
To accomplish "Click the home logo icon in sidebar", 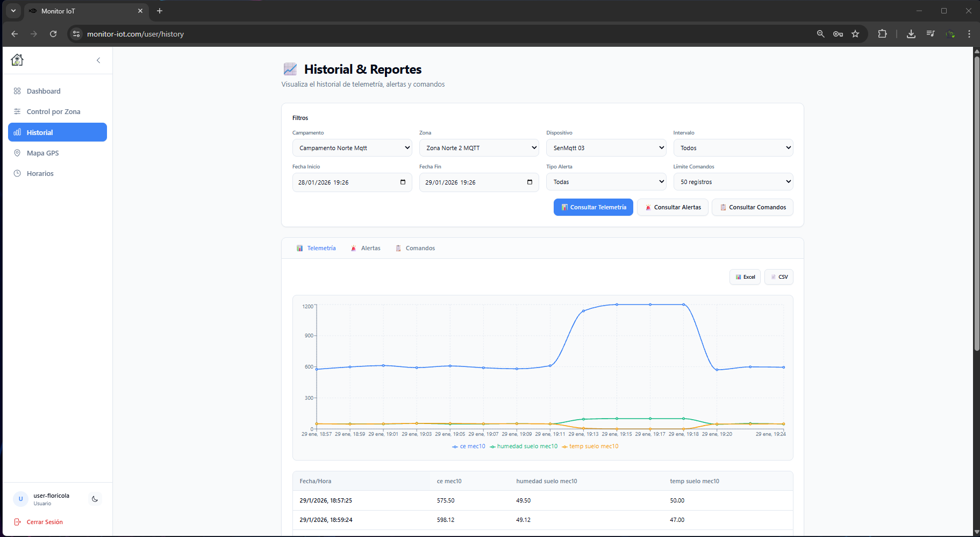I will click(17, 60).
